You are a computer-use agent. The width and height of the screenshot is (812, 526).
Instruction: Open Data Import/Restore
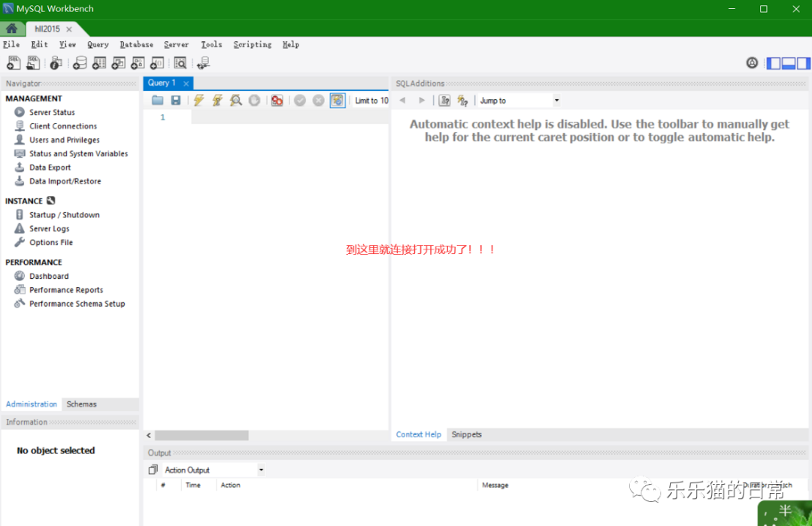(65, 181)
